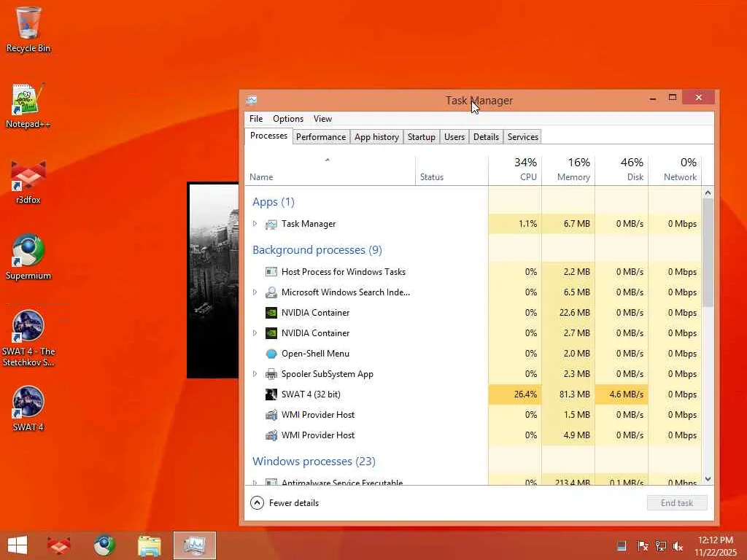Click the process list scroll down arrow
The height and width of the screenshot is (560, 747).
(x=708, y=479)
